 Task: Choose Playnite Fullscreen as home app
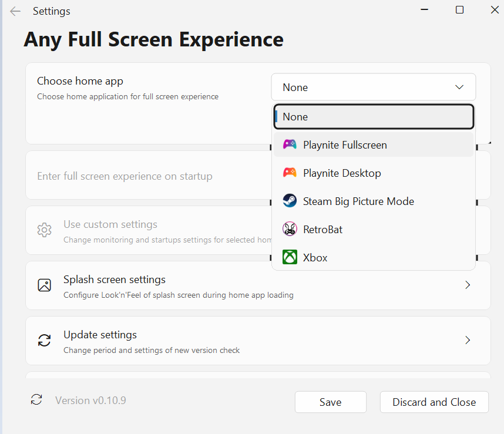click(x=374, y=144)
